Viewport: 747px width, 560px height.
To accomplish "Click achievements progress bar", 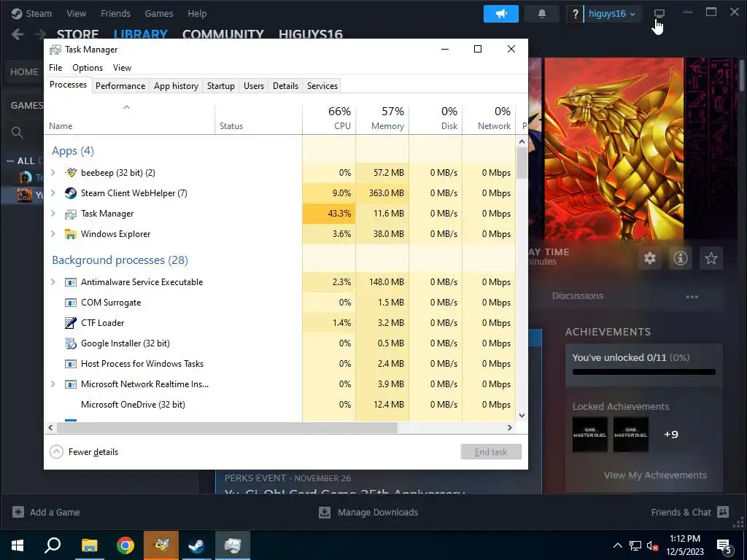I will click(643, 372).
